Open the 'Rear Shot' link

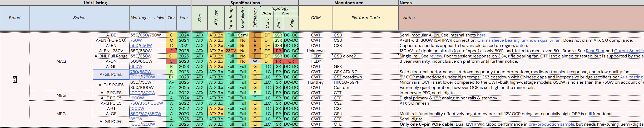pyautogui.click(x=595, y=51)
